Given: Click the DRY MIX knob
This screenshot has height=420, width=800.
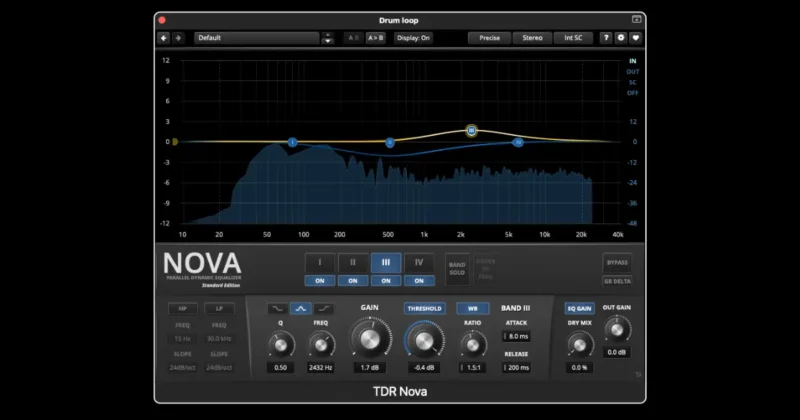Looking at the screenshot, I should point(580,345).
